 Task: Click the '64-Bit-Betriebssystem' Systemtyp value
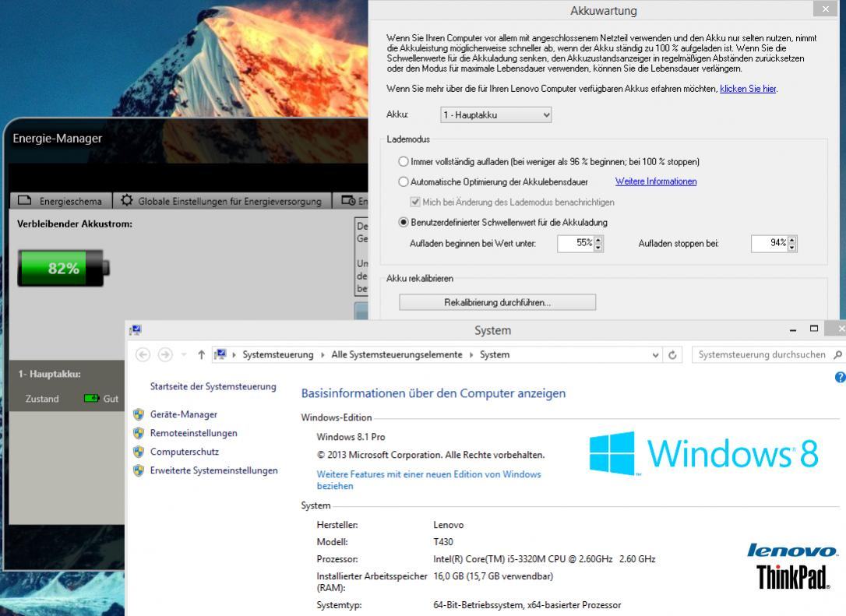pos(527,605)
